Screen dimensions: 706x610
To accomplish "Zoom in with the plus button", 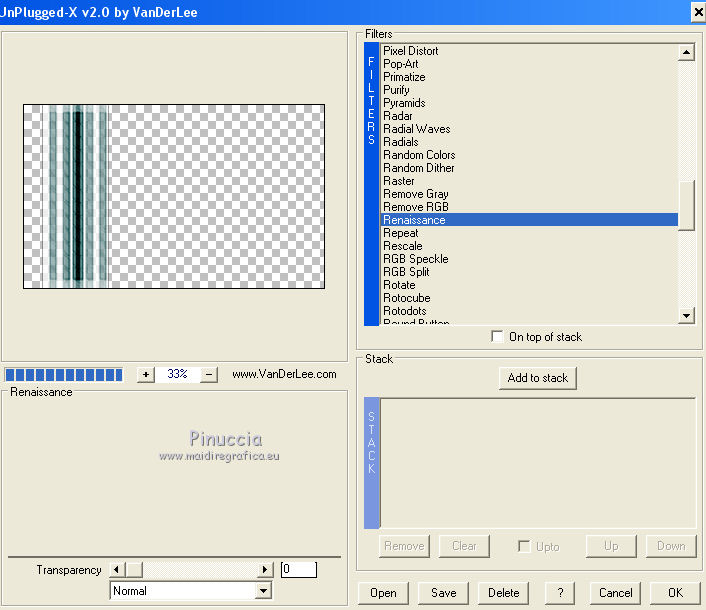I will [x=146, y=375].
